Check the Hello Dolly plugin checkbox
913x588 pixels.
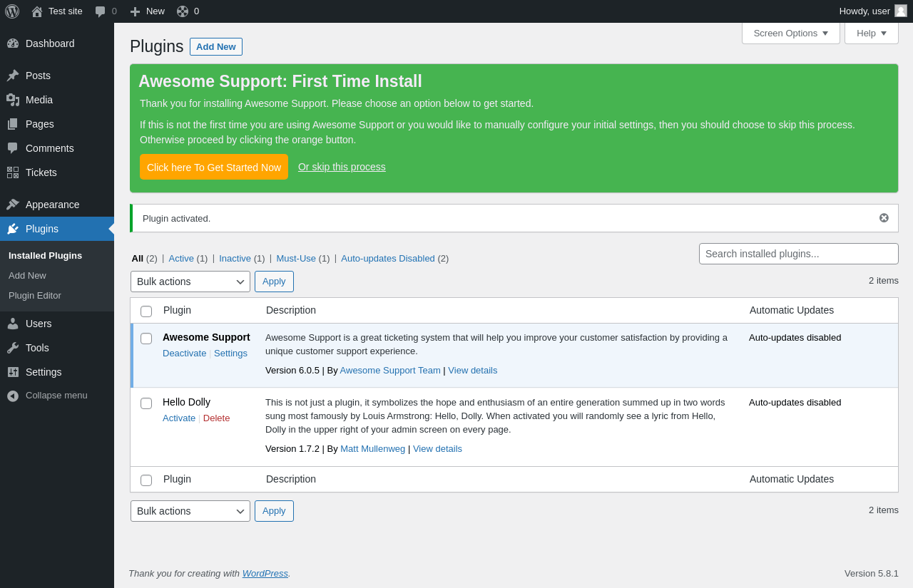(146, 403)
